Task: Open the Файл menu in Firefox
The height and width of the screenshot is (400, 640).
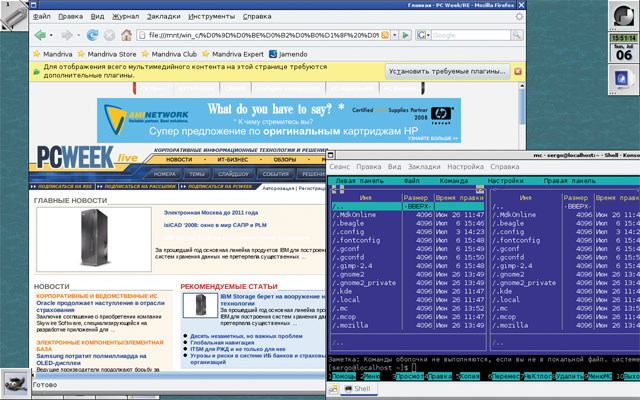Action: tap(42, 17)
